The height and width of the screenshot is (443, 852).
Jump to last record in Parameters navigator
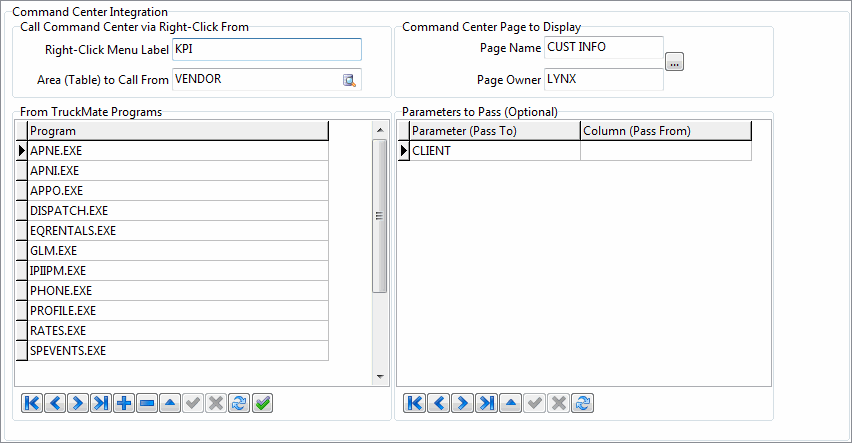point(486,403)
